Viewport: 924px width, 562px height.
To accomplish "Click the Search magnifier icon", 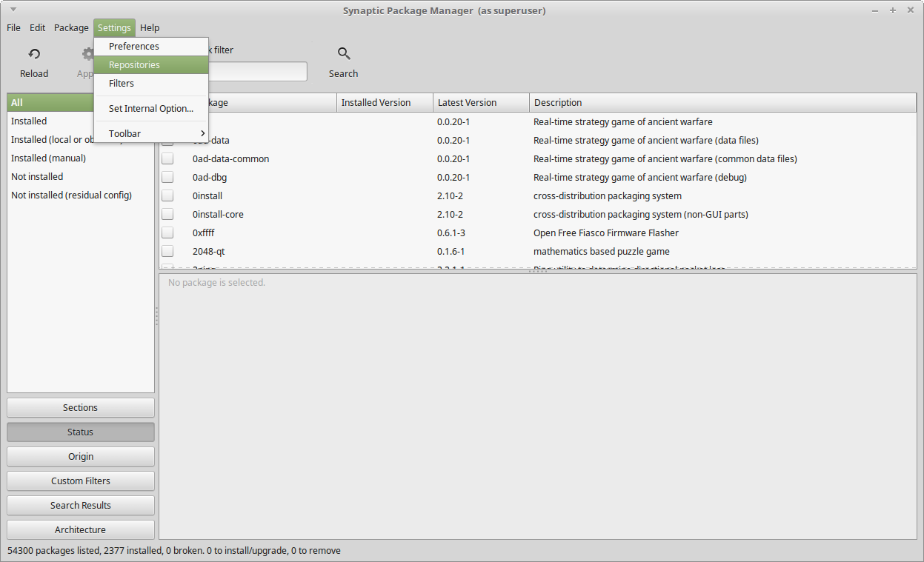I will [x=344, y=54].
